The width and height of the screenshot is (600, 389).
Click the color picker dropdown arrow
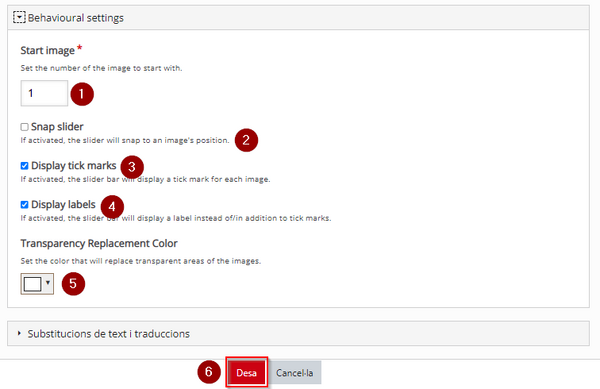[x=48, y=283]
